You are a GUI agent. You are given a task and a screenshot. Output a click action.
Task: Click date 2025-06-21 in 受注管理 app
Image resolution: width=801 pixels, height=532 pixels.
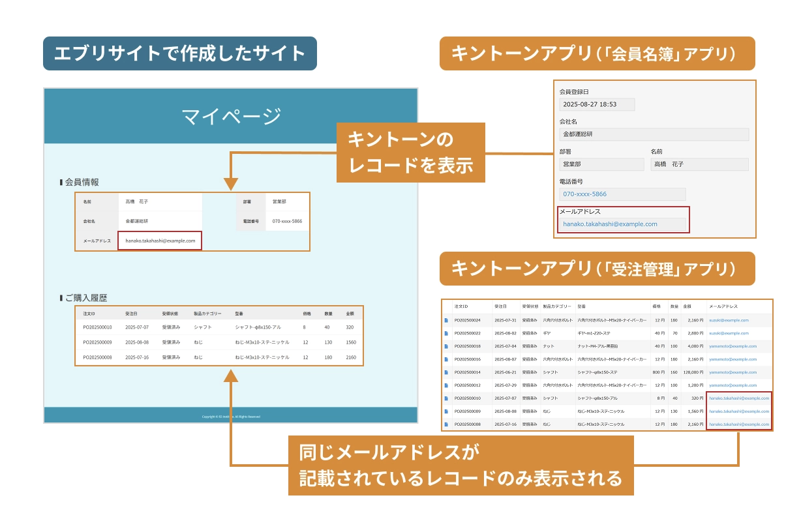point(506,372)
